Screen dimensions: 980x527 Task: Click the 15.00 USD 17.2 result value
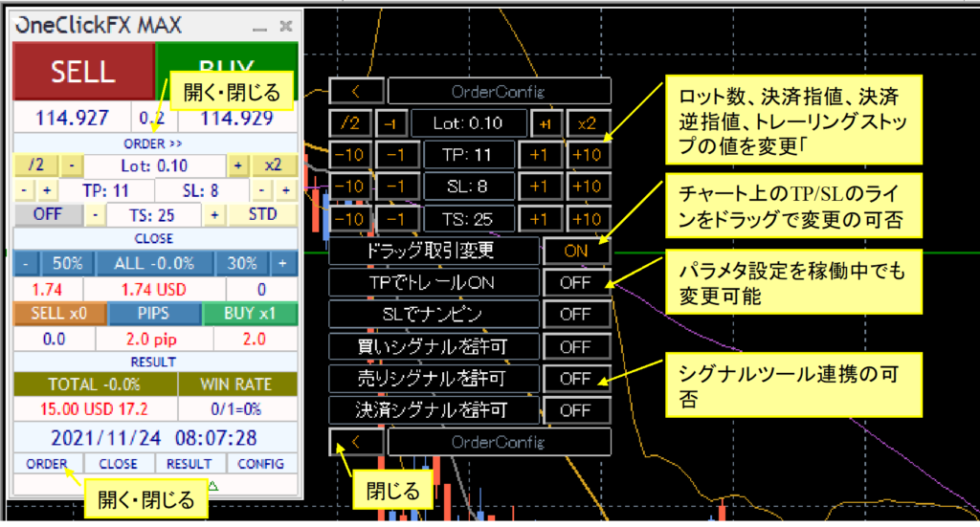coord(95,409)
